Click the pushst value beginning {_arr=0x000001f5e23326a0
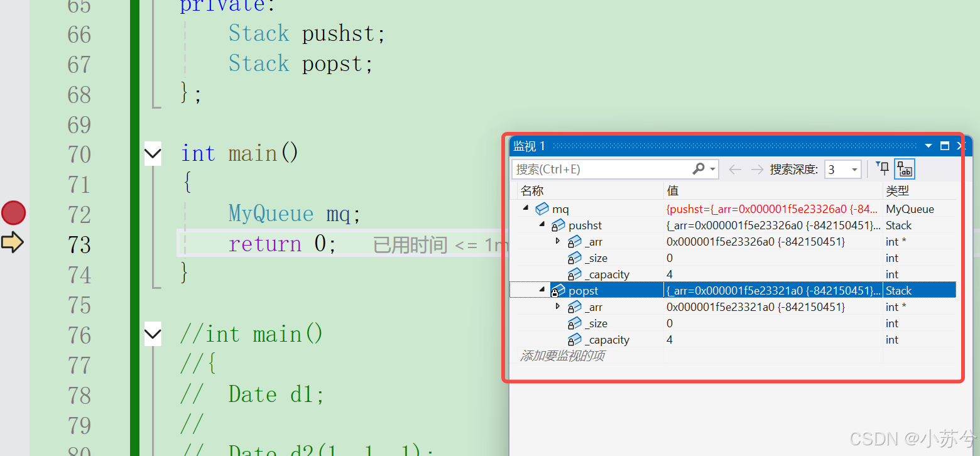 [773, 225]
